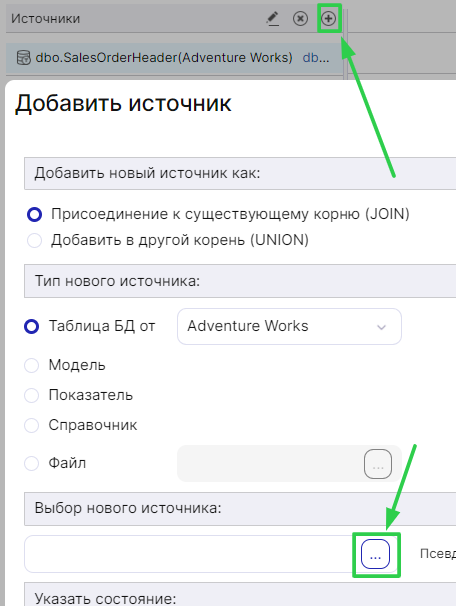Click the new source selection input field
The width and height of the screenshot is (456, 606).
(191, 554)
